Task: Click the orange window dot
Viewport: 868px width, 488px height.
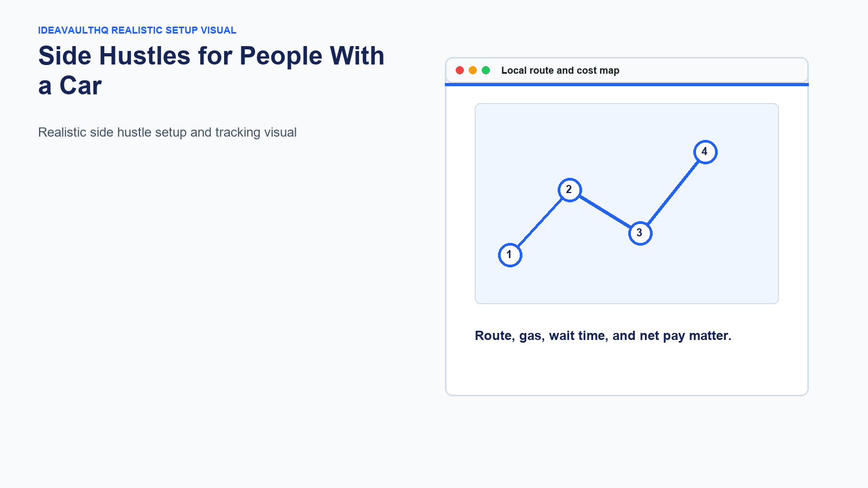Action: pos(473,70)
